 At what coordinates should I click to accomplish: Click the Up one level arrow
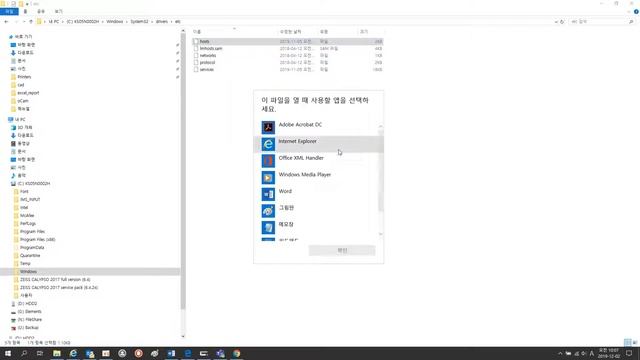31,22
